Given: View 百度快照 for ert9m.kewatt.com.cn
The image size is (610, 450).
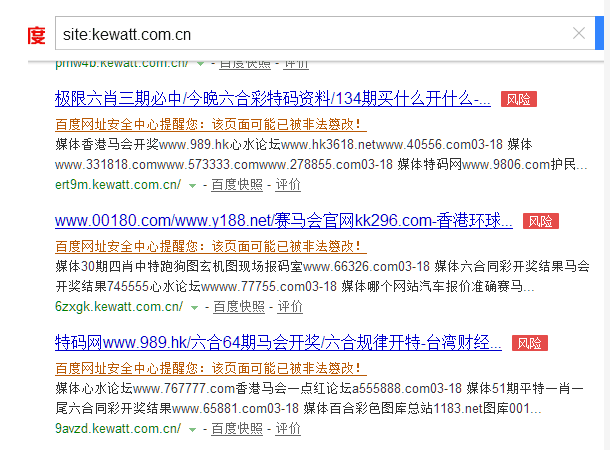Looking at the screenshot, I should click(x=239, y=185).
